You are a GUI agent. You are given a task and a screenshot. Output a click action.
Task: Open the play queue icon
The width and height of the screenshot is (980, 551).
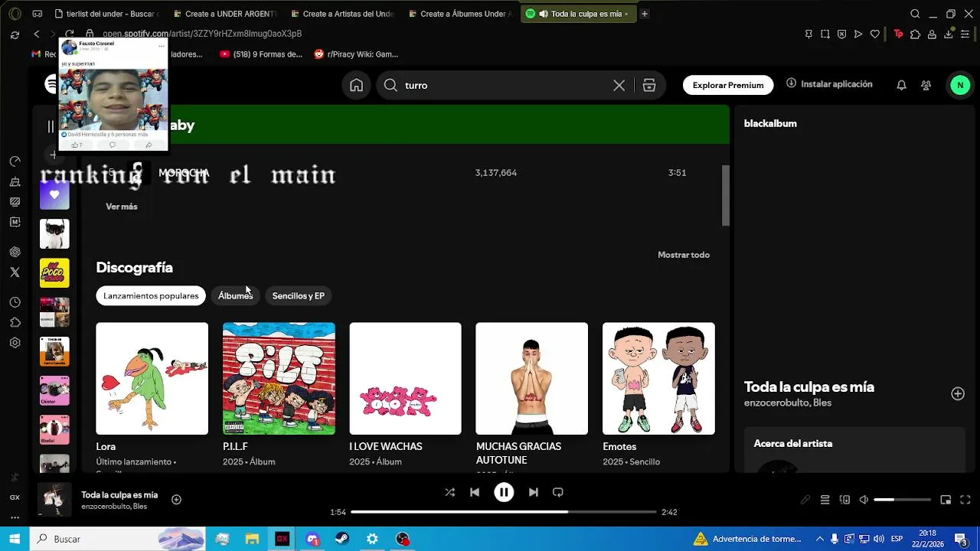click(825, 500)
